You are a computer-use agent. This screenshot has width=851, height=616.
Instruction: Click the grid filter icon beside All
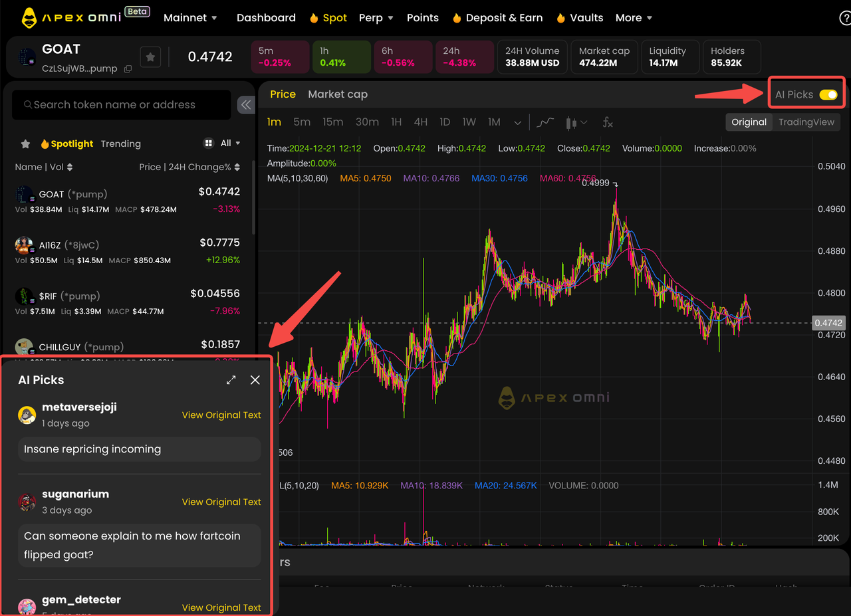click(x=208, y=144)
